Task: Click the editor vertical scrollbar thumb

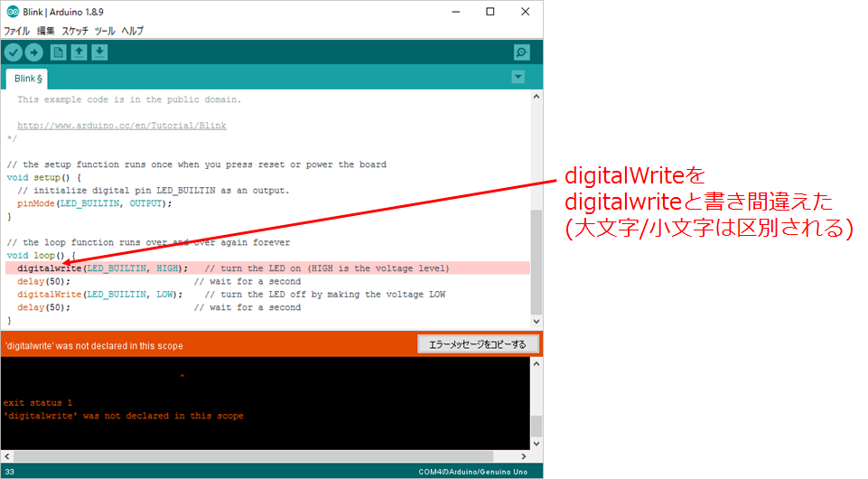Action: [x=536, y=261]
